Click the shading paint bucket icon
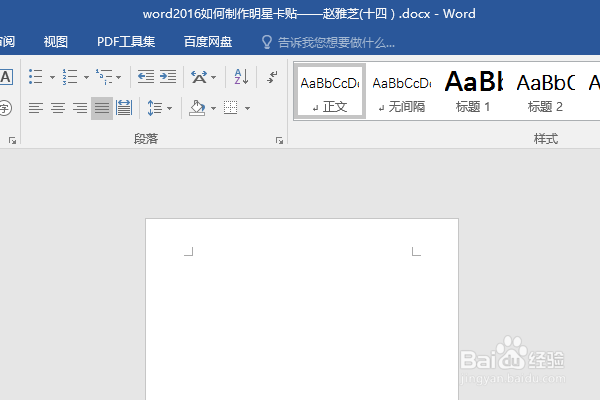Screen dimensions: 600x400 coord(197,108)
